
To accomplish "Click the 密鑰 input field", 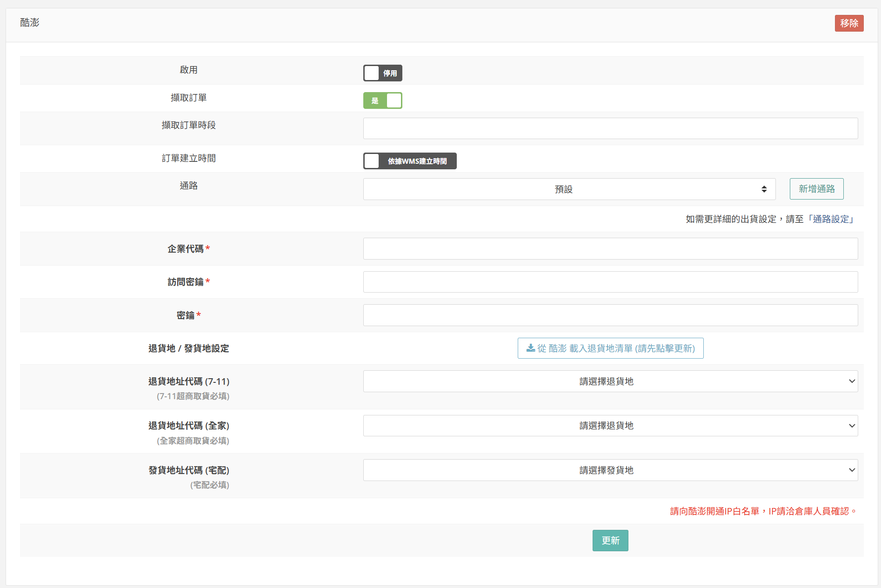I will point(610,315).
